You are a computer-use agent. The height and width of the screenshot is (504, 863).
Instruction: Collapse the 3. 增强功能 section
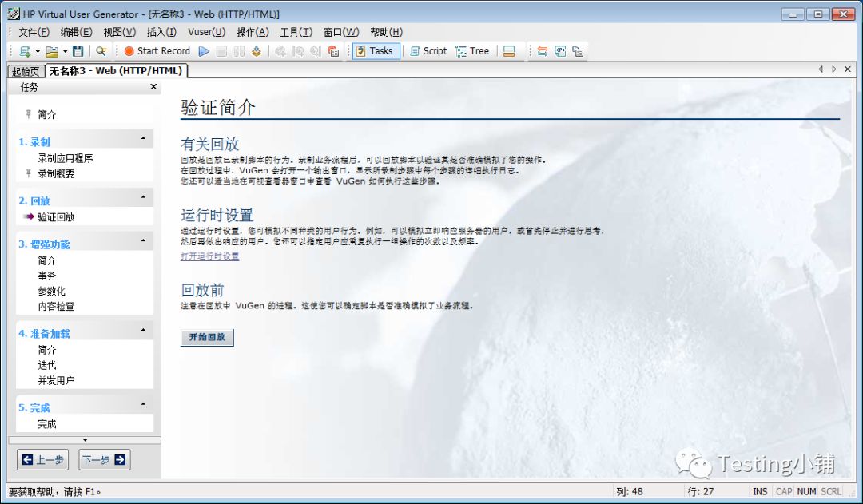click(143, 241)
